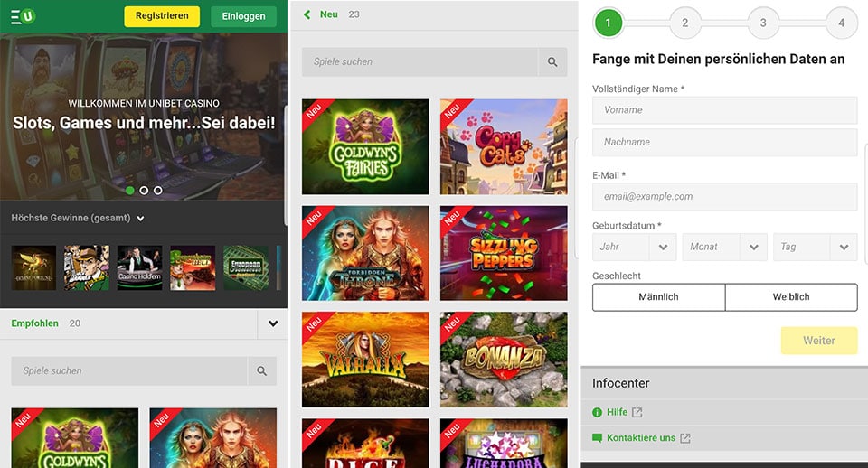
Task: Open the Bonanza game tile
Action: tap(504, 360)
